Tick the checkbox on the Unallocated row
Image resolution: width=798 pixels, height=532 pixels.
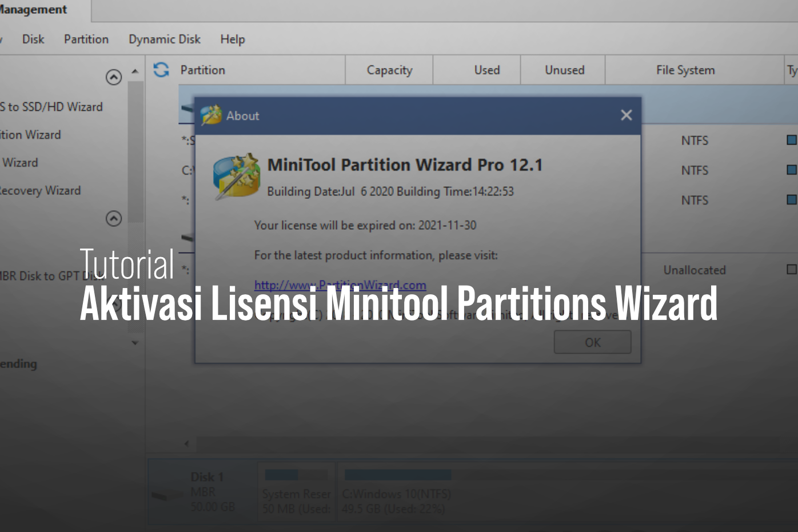(792, 269)
